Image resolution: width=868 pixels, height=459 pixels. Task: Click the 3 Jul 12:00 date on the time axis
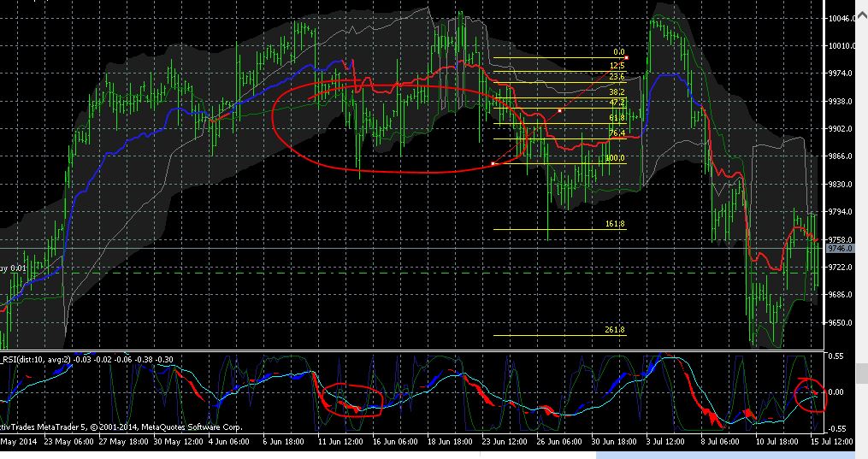[664, 441]
